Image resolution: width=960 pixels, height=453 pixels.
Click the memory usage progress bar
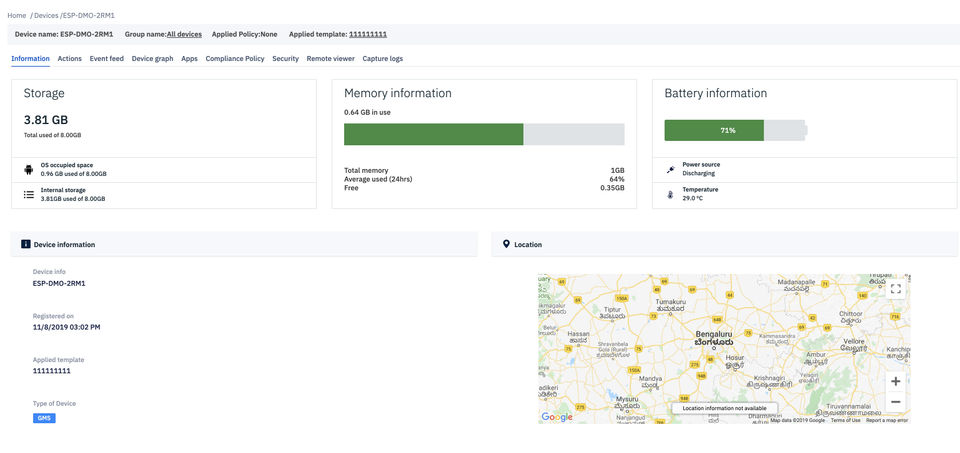[484, 135]
